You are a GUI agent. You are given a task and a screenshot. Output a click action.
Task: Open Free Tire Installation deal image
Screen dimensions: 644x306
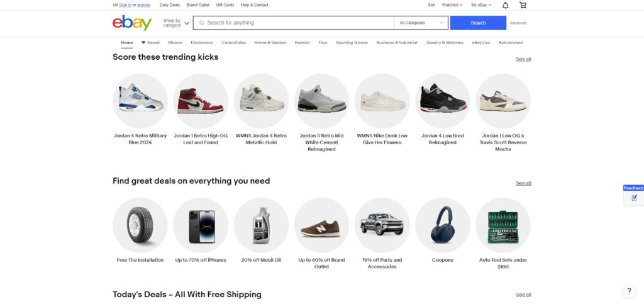(x=140, y=225)
